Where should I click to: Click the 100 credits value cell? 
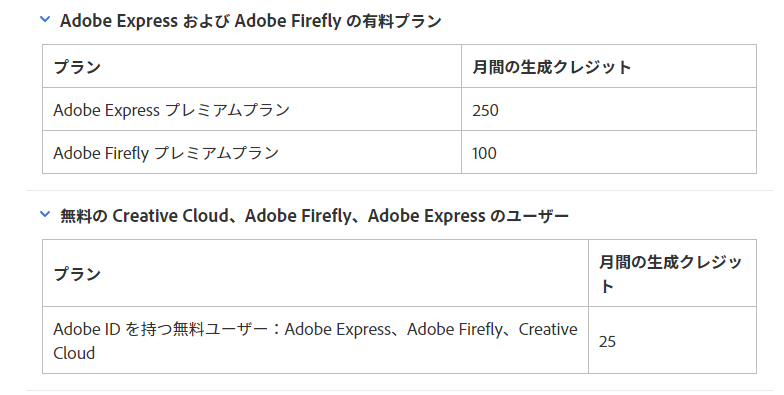tap(608, 152)
